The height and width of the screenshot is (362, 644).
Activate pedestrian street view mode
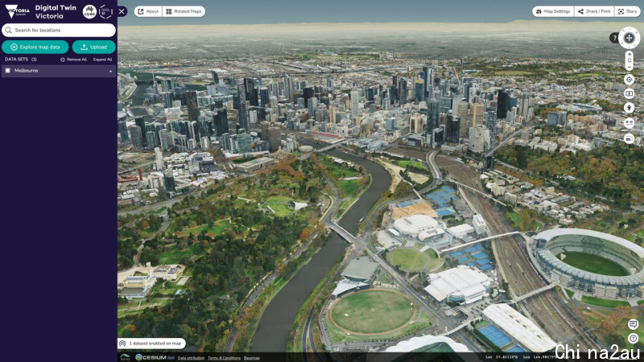pos(629,108)
